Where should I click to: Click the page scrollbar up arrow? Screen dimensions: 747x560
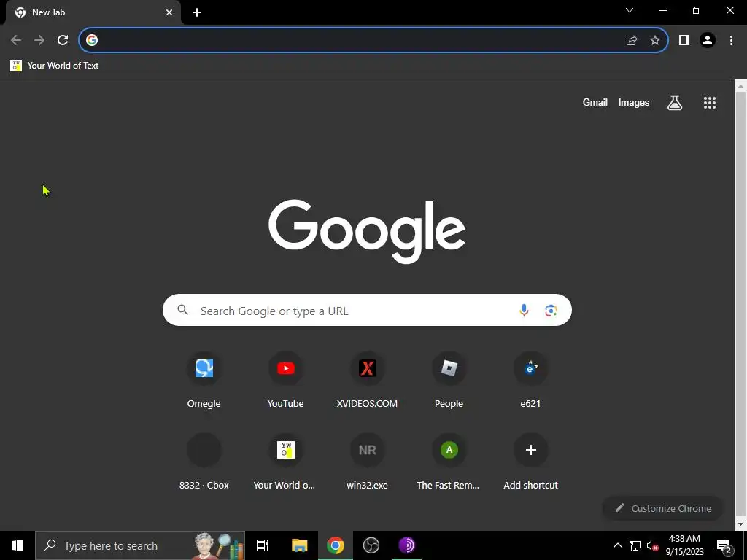[x=740, y=87]
